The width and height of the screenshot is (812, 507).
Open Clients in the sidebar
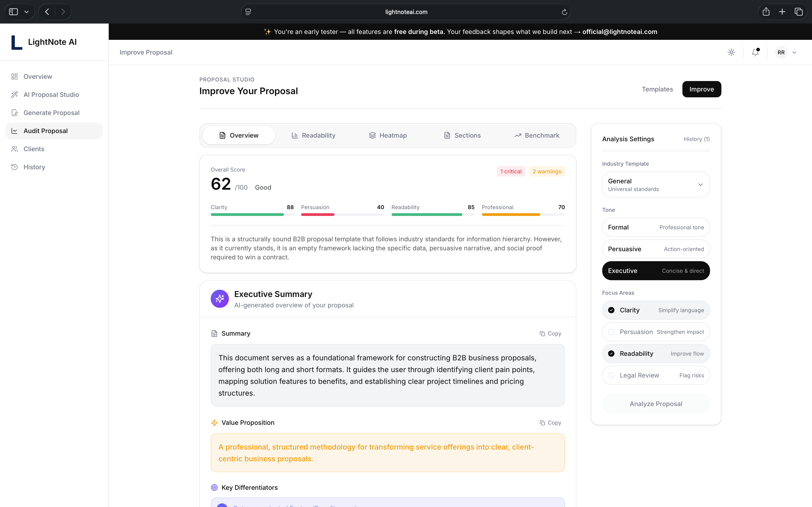[34, 149]
